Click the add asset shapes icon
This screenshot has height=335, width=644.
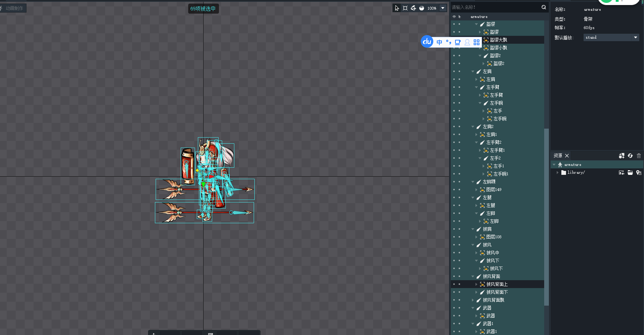pyautogui.click(x=621, y=155)
